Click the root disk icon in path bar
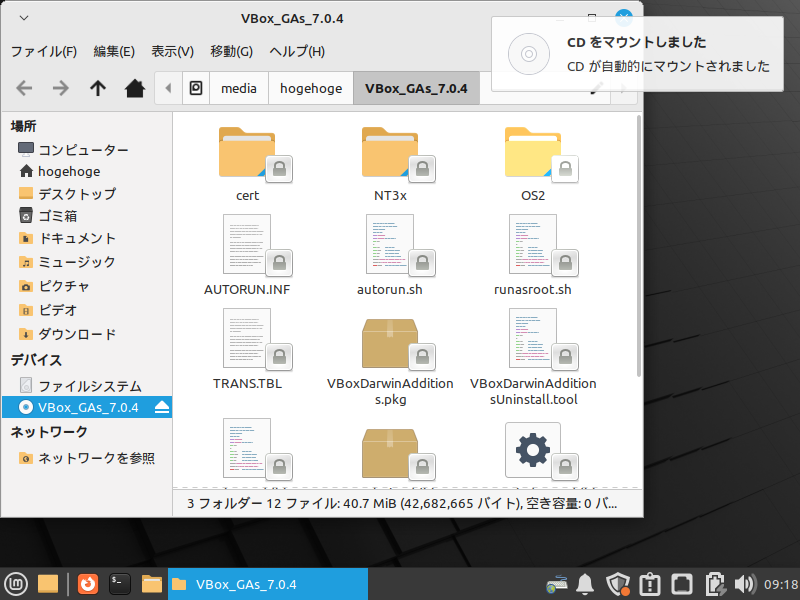The image size is (800, 600). coord(196,88)
